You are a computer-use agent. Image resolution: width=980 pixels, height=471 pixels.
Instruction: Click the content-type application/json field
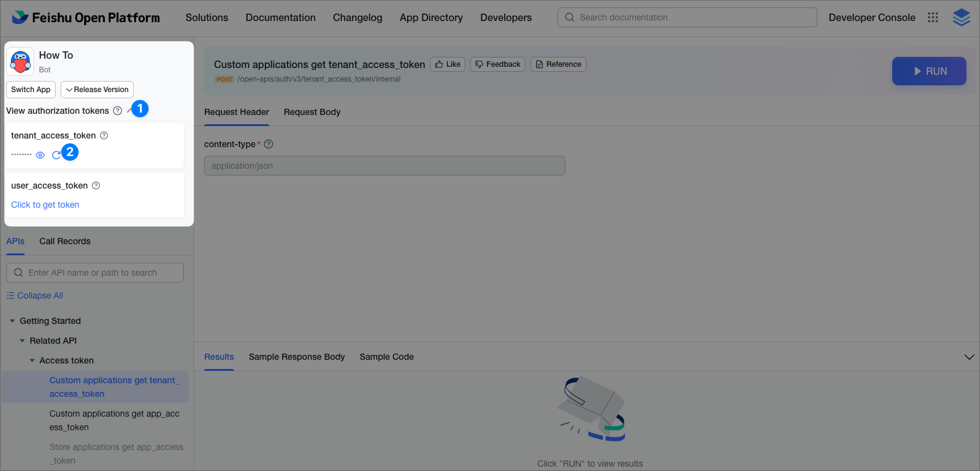coord(385,166)
